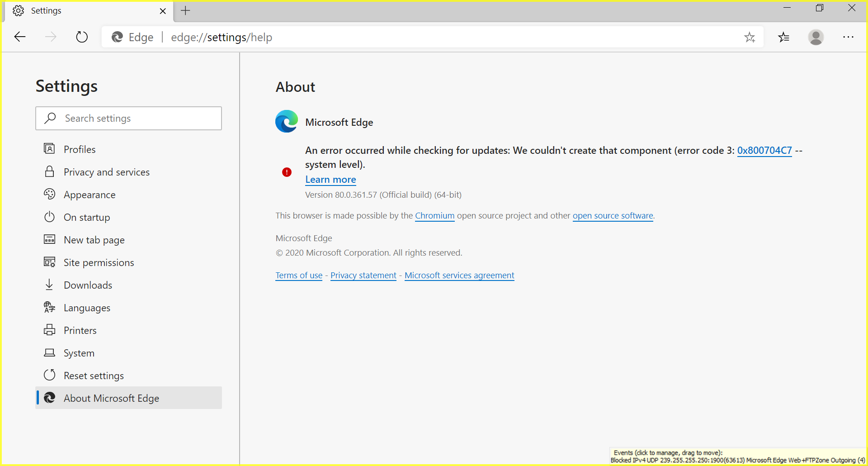
Task: Refresh the settings page
Action: tap(82, 37)
